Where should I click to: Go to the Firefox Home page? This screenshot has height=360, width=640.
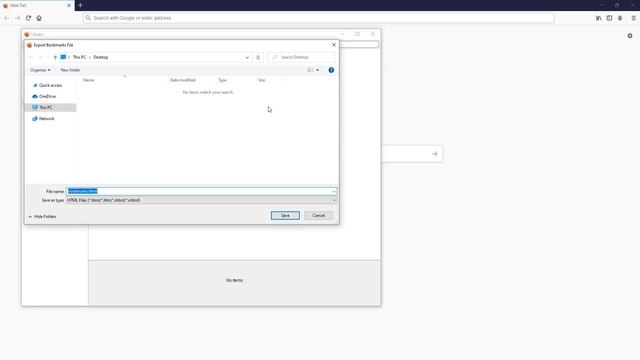(39, 18)
